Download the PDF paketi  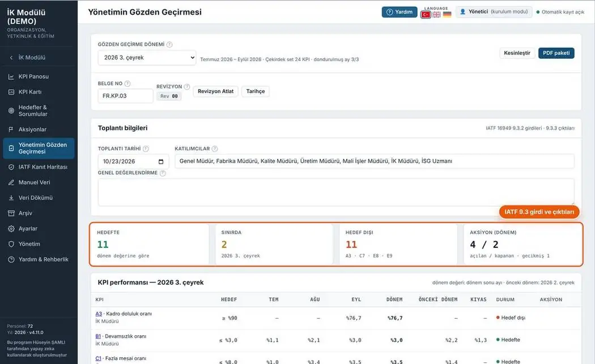point(556,53)
